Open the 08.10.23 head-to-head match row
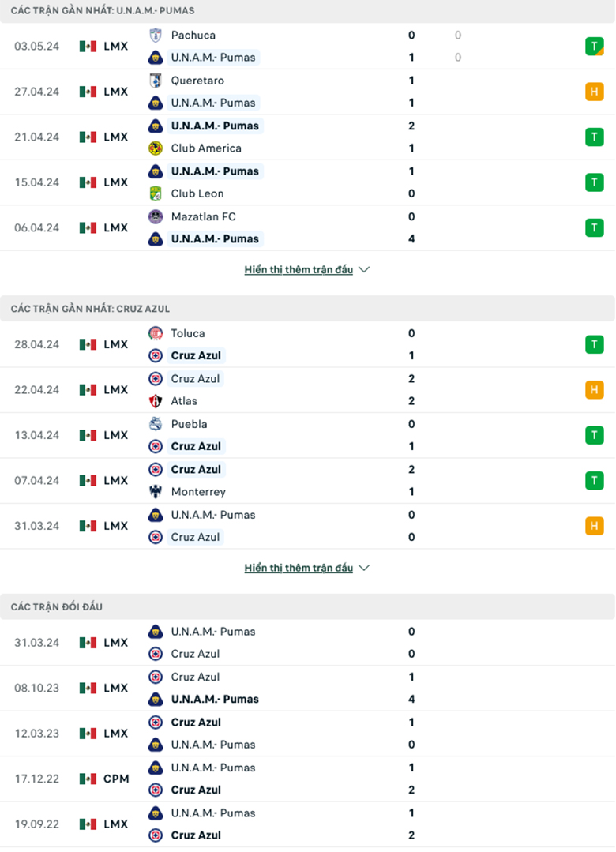This screenshot has height=852, width=616. [x=308, y=688]
